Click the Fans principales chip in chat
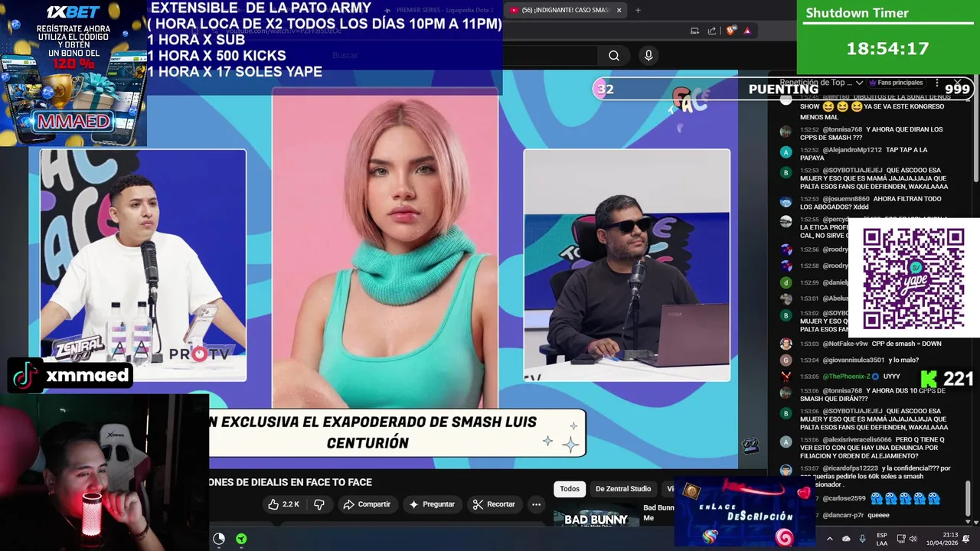Viewport: 980px width, 551px height. tap(896, 83)
